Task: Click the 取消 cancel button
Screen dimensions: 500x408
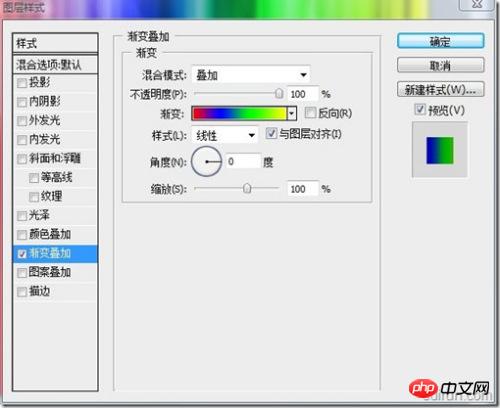Action: pyautogui.click(x=440, y=65)
